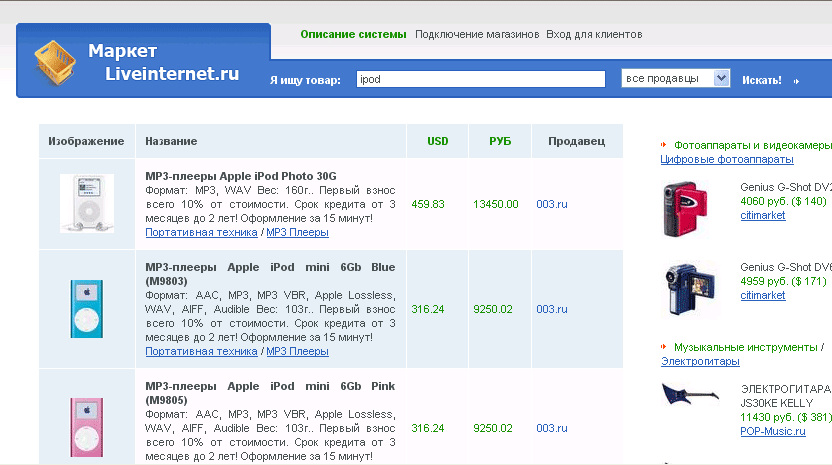Image resolution: width=832 pixels, height=465 pixels.
Task: Click the search field containing 'ipod'
Action: tap(481, 79)
